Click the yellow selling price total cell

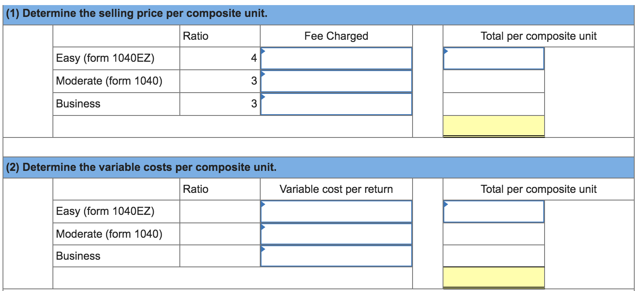coord(493,125)
